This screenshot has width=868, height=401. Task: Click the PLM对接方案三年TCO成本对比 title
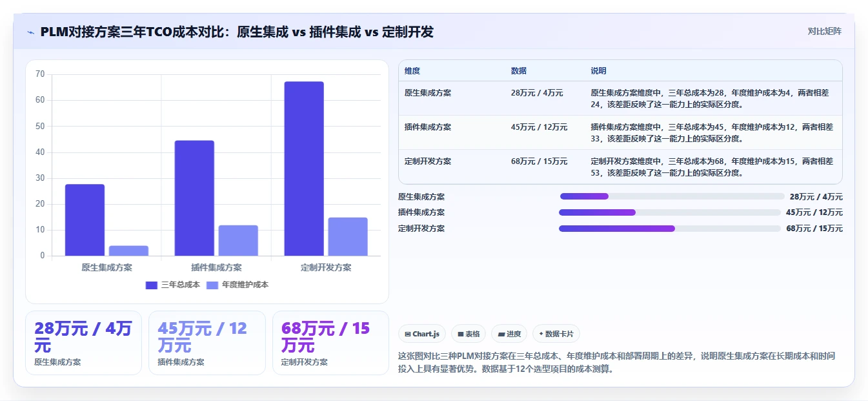point(236,32)
